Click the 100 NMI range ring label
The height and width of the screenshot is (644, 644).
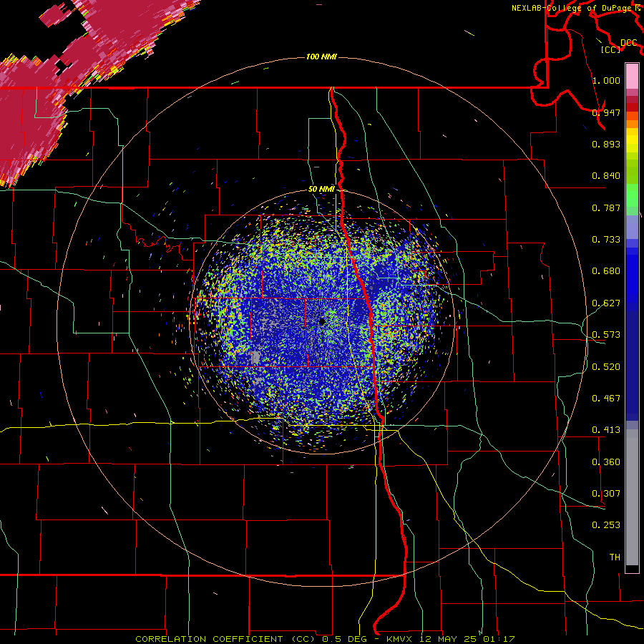click(x=321, y=57)
